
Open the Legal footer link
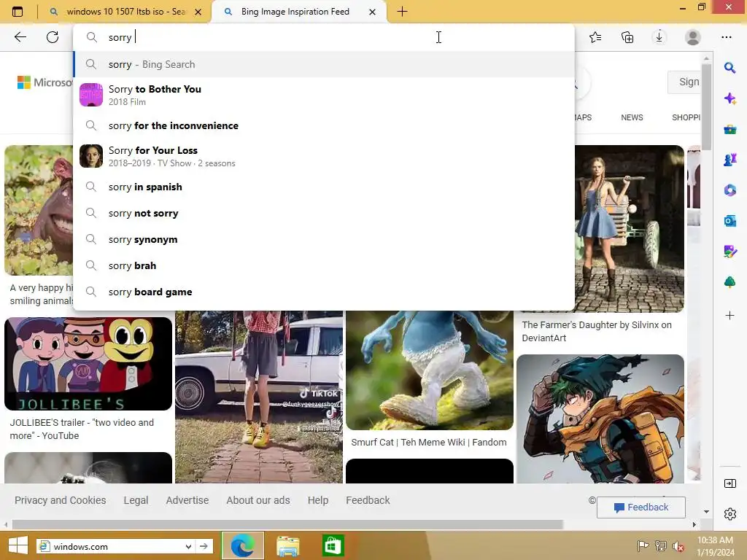tap(136, 500)
